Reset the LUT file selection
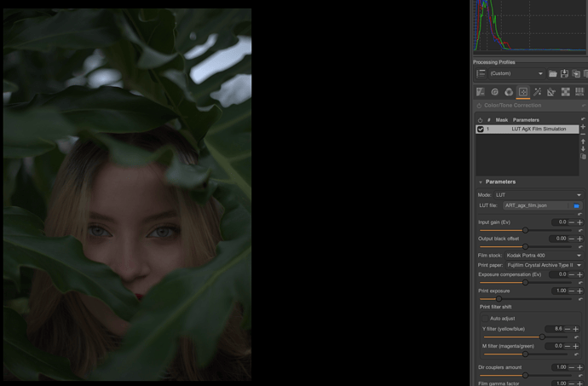This screenshot has width=588, height=386. [x=579, y=214]
